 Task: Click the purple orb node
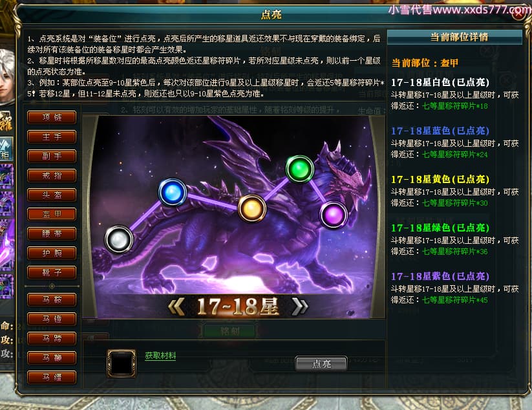[334, 215]
